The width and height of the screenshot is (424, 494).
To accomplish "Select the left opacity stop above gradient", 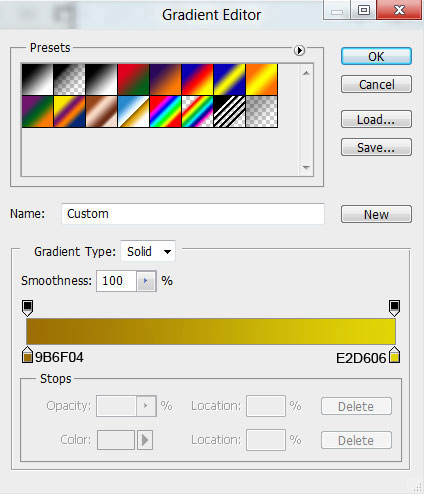I will [27, 308].
